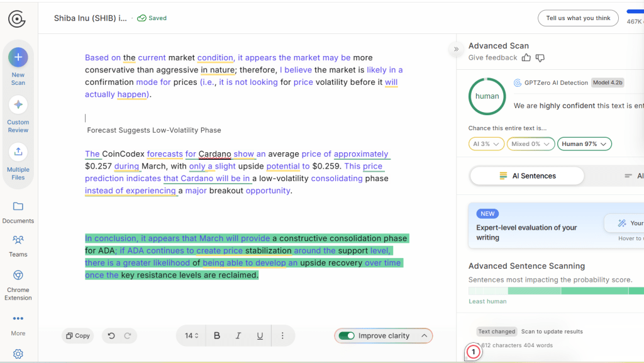Image resolution: width=644 pixels, height=363 pixels.
Task: Click the GPTZero AI Detection label
Action: [x=556, y=82]
